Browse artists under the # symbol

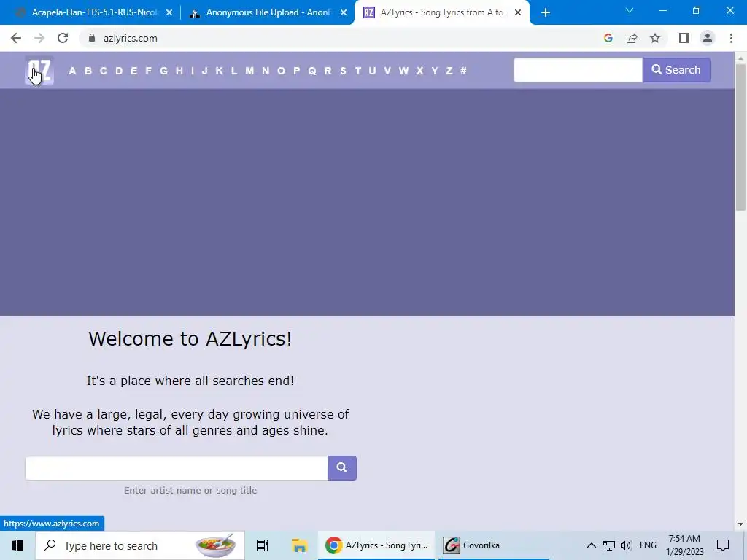(x=463, y=71)
